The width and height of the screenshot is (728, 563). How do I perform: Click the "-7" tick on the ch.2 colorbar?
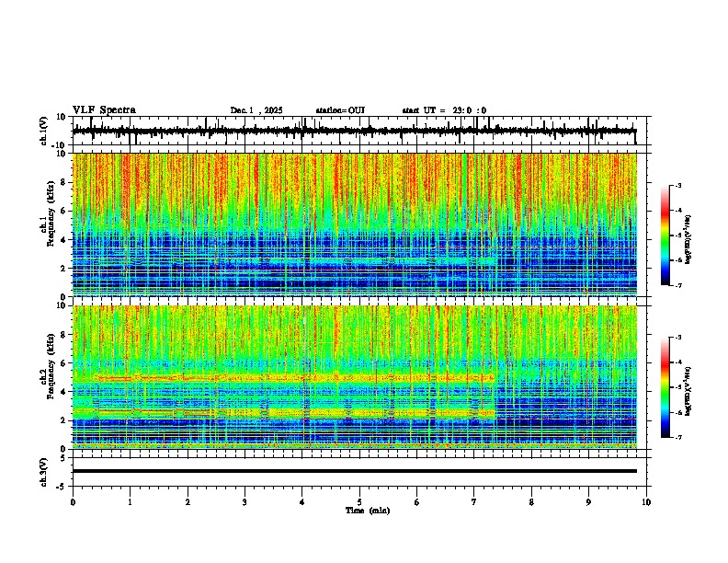[677, 437]
